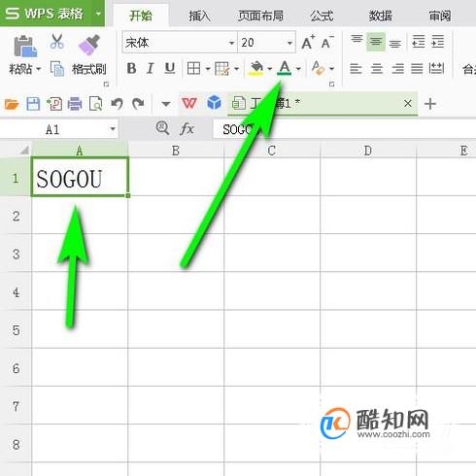Open the font size dropdown
Screen dimensions: 476x476
tap(289, 43)
